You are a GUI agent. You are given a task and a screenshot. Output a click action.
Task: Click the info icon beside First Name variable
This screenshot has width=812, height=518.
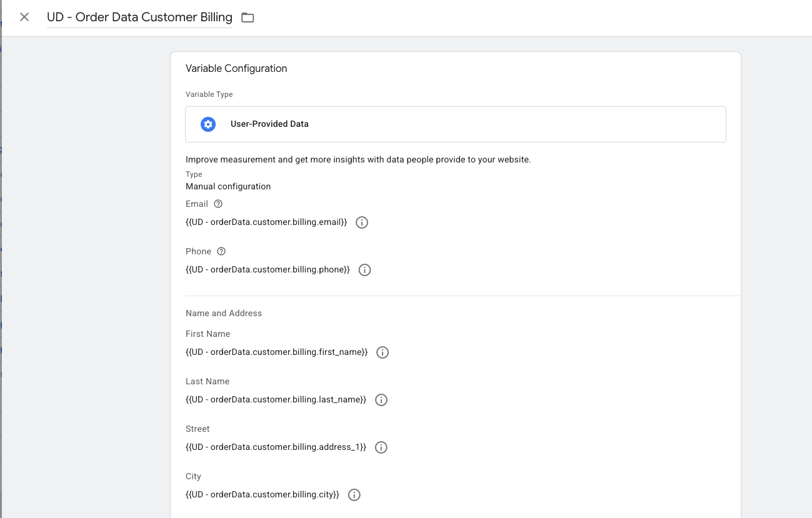click(x=382, y=352)
